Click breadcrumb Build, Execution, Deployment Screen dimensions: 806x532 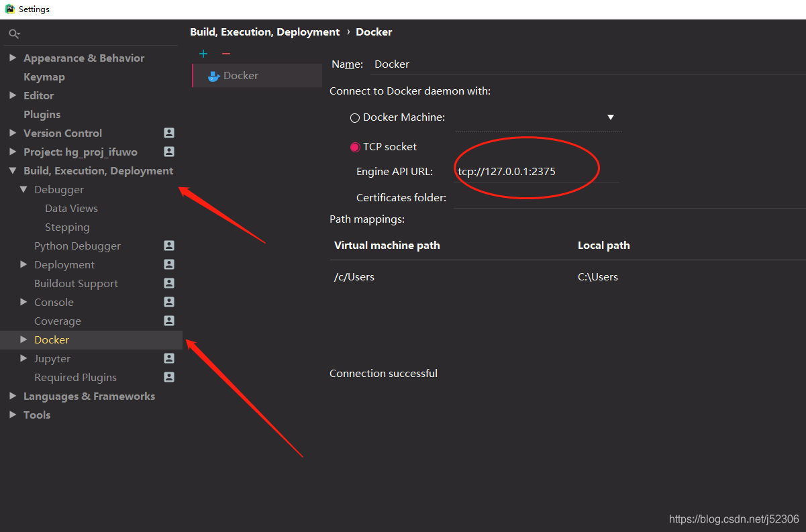pyautogui.click(x=264, y=32)
